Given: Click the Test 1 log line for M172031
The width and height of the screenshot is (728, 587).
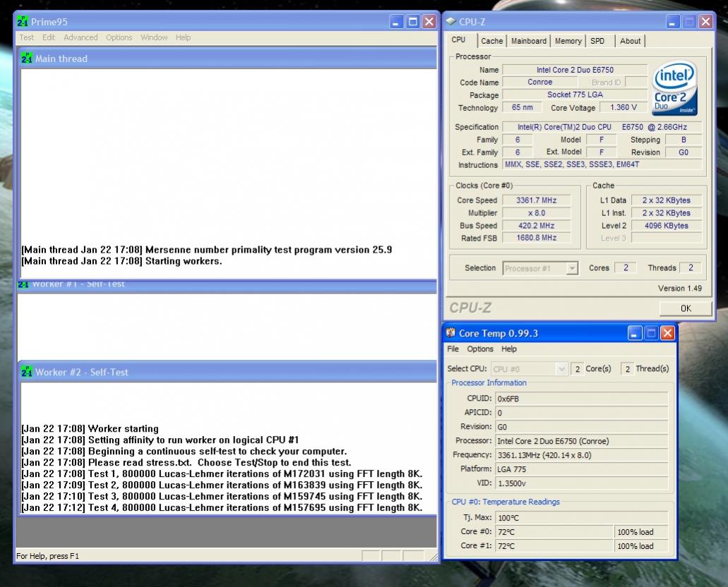Looking at the screenshot, I should (222, 474).
